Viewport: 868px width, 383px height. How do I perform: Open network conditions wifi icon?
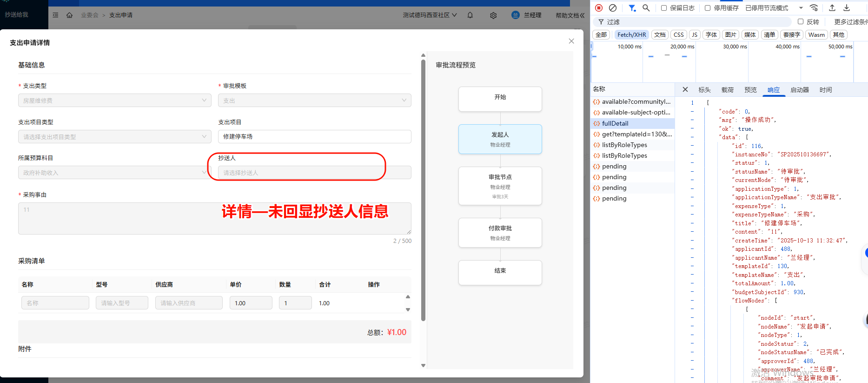[x=814, y=7]
